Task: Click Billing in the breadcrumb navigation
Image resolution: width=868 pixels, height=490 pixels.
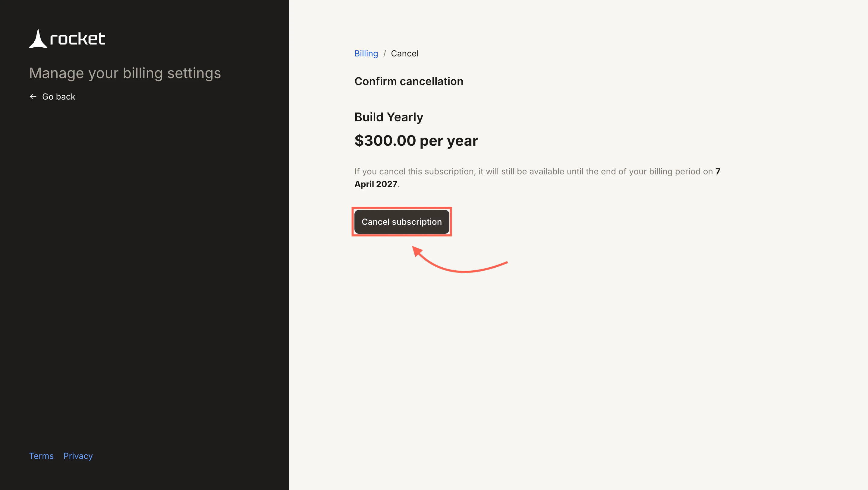Action: (366, 53)
